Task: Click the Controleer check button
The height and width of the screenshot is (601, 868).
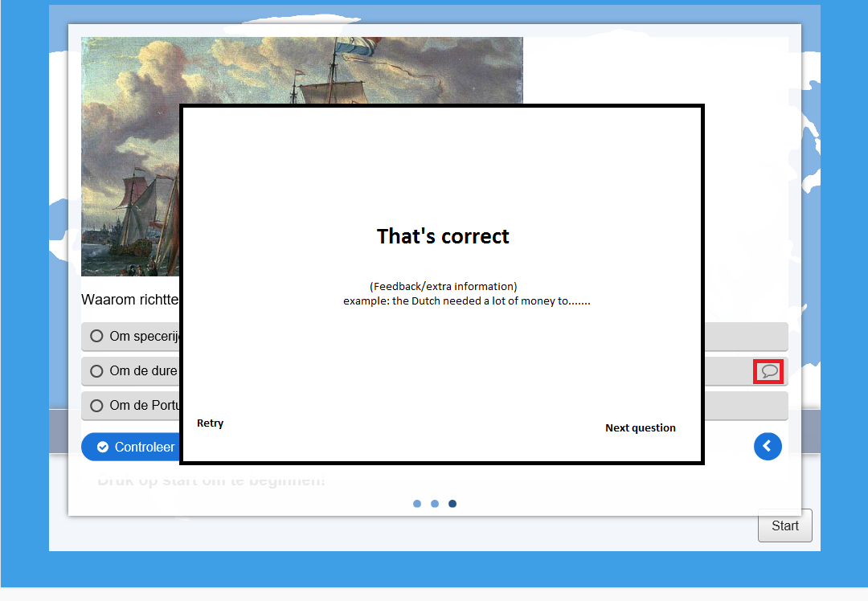Action: [131, 447]
